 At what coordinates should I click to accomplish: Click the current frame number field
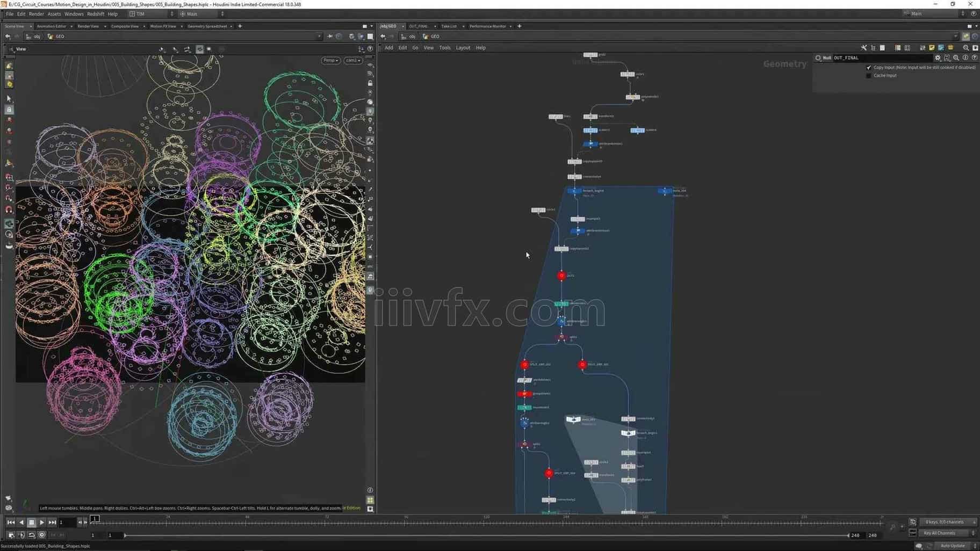pos(67,522)
